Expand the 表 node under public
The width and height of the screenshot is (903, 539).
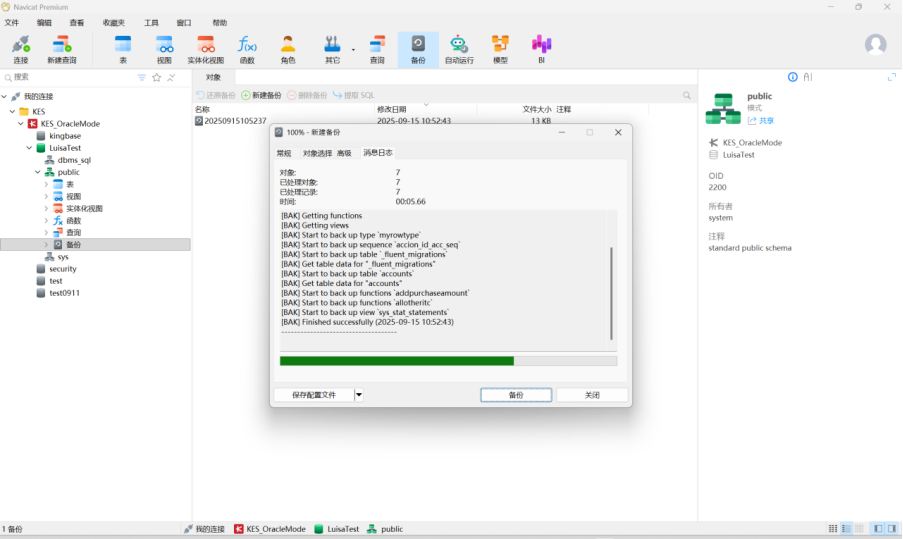point(46,184)
